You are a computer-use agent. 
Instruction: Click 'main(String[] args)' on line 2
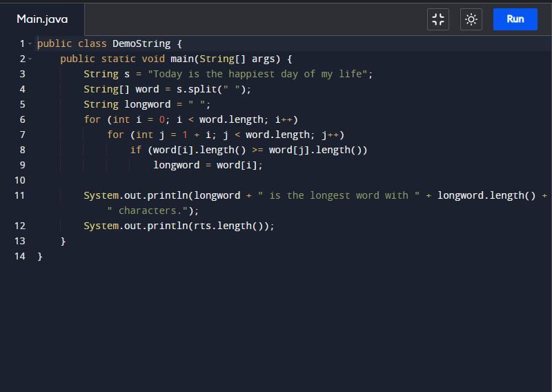226,59
